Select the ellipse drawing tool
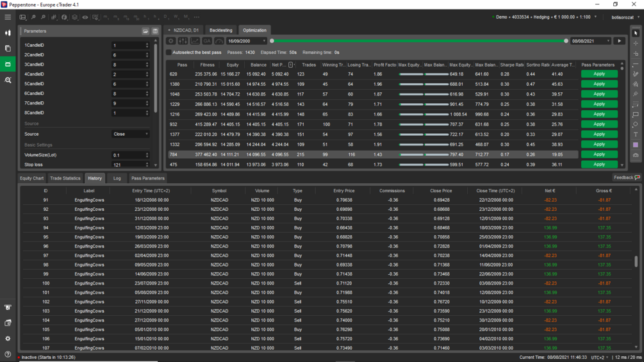644x362 pixels. tap(636, 124)
